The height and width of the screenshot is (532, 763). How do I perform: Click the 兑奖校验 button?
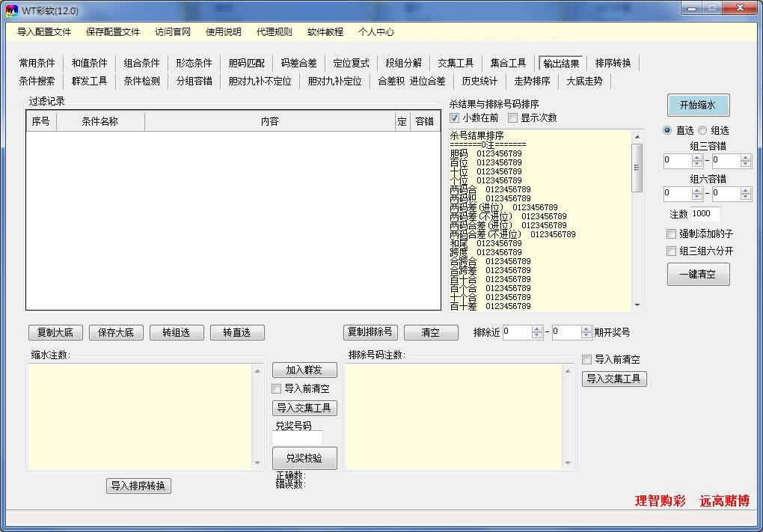[x=304, y=458]
